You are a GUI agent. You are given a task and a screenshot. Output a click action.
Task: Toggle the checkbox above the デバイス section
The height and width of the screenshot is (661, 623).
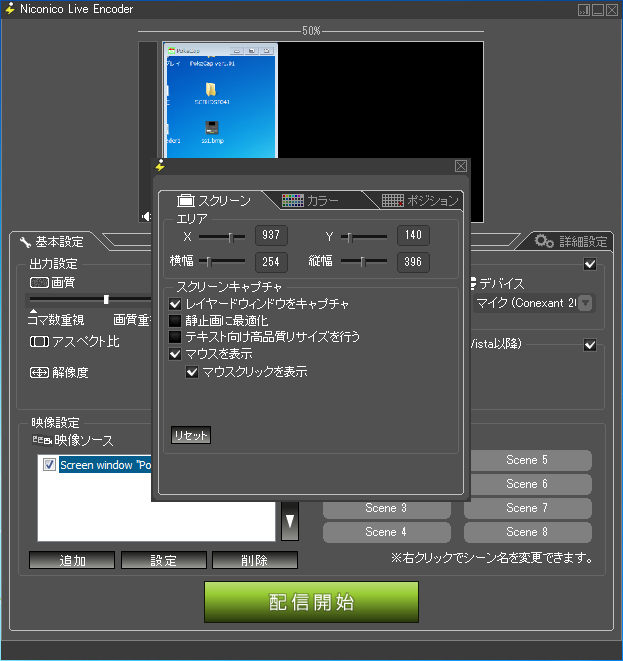coord(590,264)
